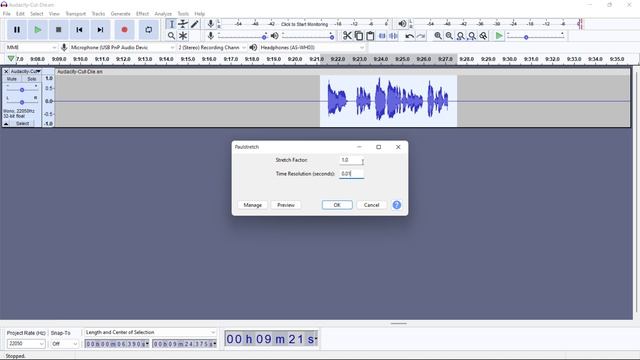The height and width of the screenshot is (360, 640).
Task: Cancel the Paulstretch dialog
Action: pos(371,205)
